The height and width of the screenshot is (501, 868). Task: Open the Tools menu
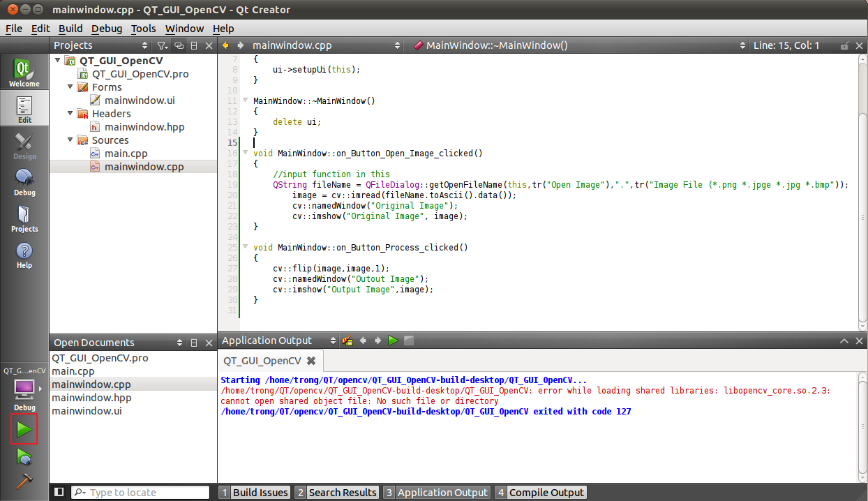[x=144, y=29]
